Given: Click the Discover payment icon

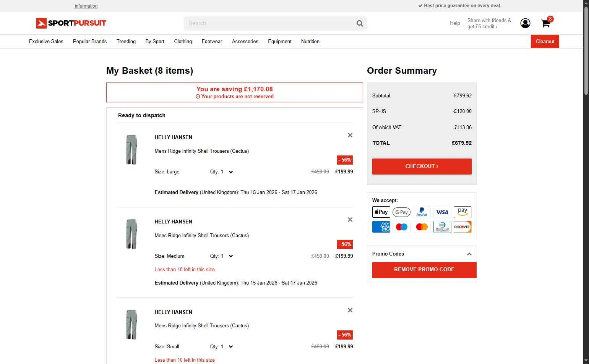Looking at the screenshot, I should pyautogui.click(x=462, y=227).
